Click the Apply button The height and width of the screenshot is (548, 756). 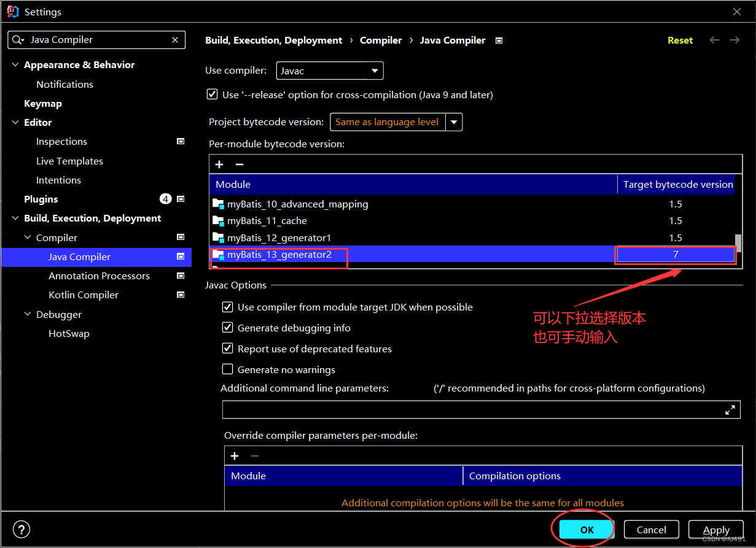pos(716,530)
